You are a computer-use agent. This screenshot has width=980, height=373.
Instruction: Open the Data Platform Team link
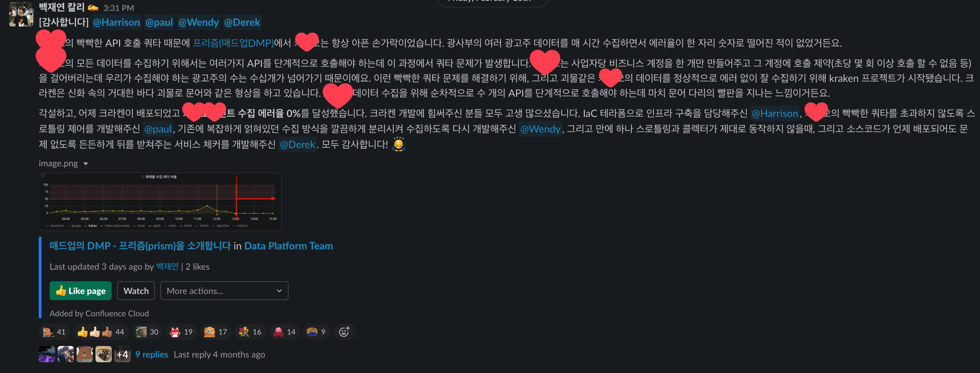[289, 246]
